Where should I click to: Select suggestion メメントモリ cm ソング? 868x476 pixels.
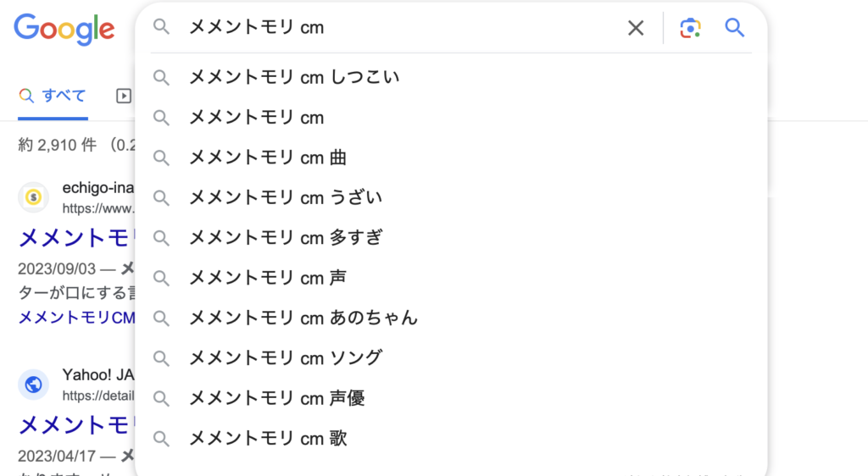point(285,357)
